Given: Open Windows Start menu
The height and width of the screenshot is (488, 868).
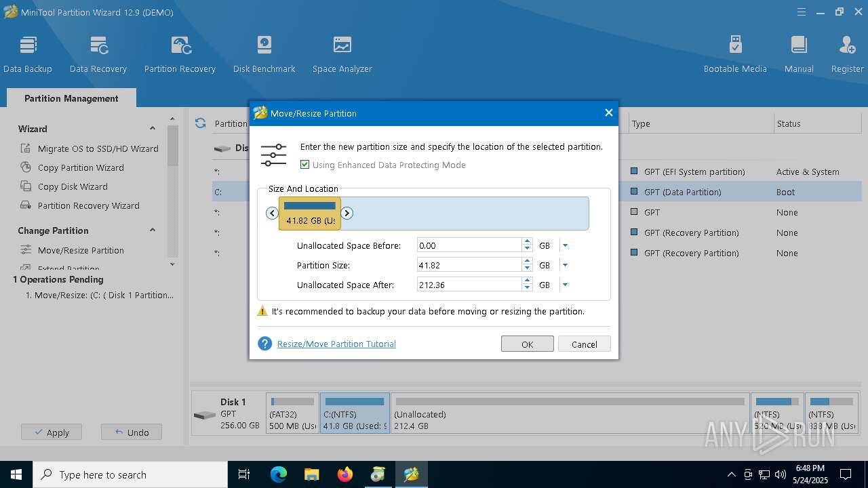Looking at the screenshot, I should pyautogui.click(x=16, y=474).
